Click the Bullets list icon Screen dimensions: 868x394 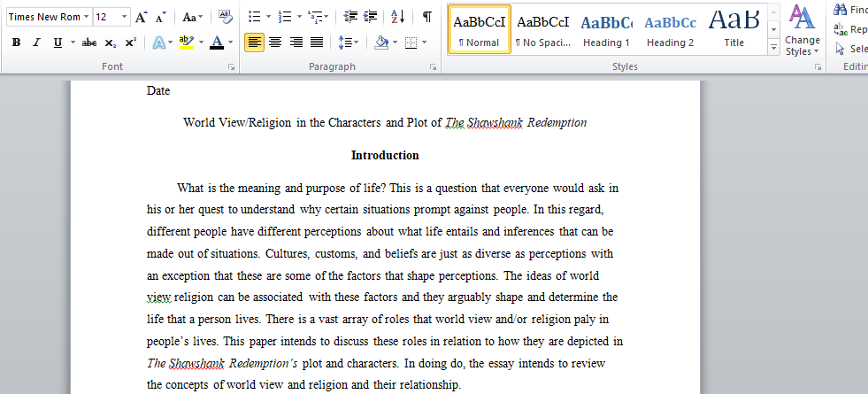[x=255, y=17]
